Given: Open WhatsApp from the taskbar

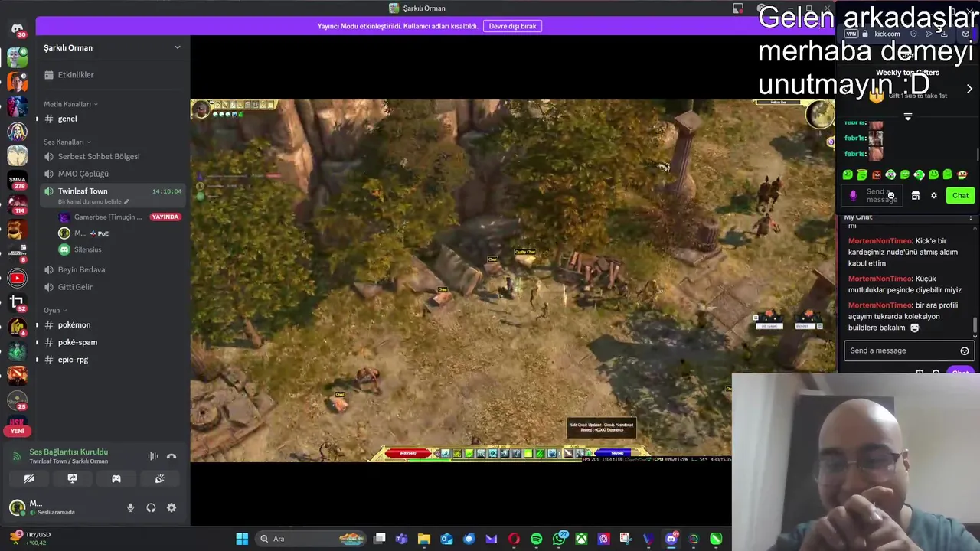Looking at the screenshot, I should 560,539.
